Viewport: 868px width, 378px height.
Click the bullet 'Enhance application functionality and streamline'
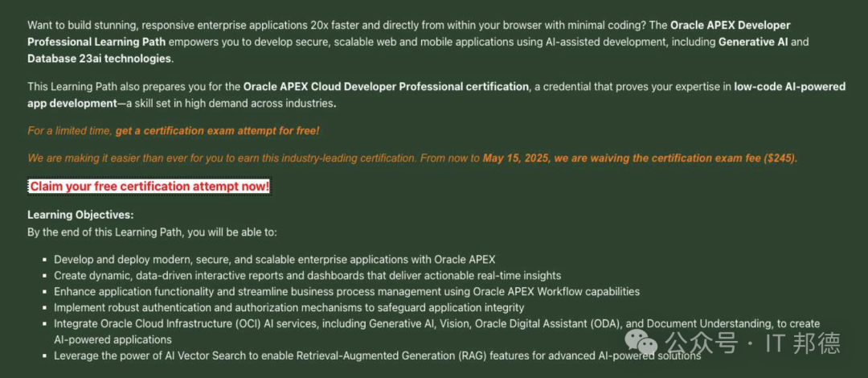click(x=346, y=291)
